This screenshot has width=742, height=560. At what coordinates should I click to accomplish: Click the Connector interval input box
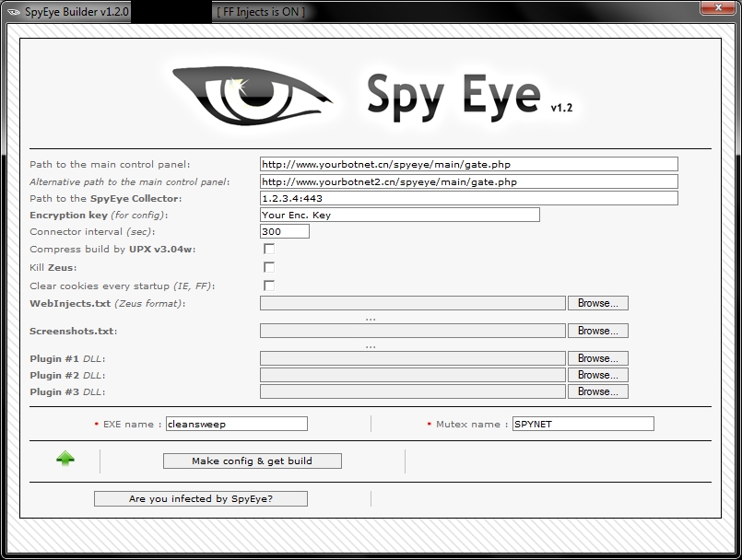(x=284, y=231)
